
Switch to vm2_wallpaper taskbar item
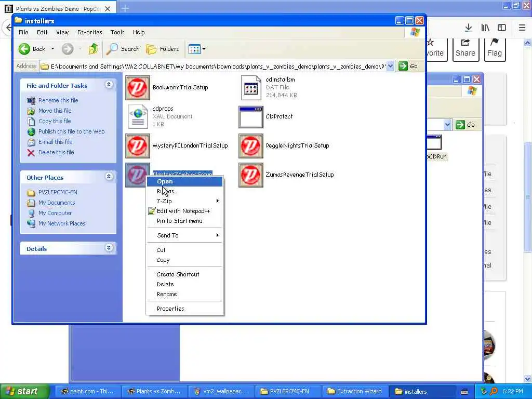(220, 392)
